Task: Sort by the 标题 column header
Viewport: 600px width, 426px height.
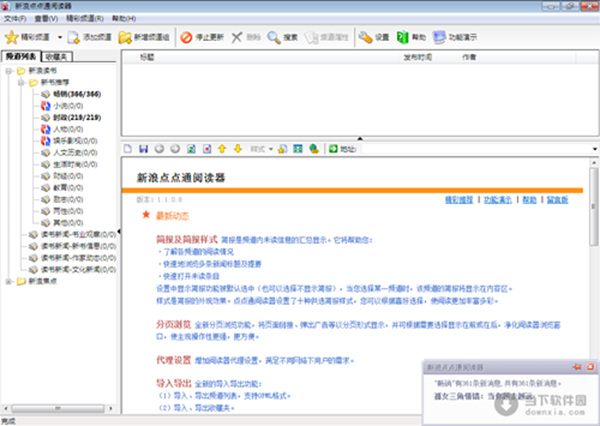Action: [147, 57]
